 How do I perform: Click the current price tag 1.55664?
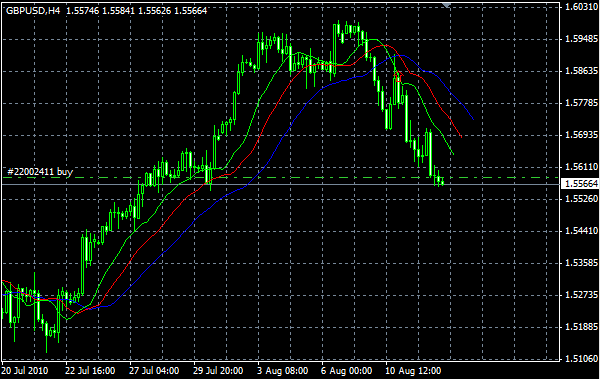point(581,184)
